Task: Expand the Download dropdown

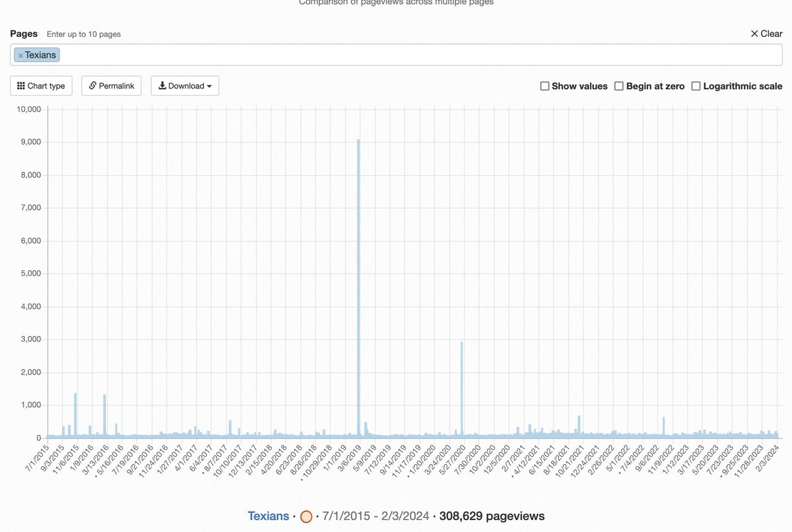Action: [x=185, y=86]
